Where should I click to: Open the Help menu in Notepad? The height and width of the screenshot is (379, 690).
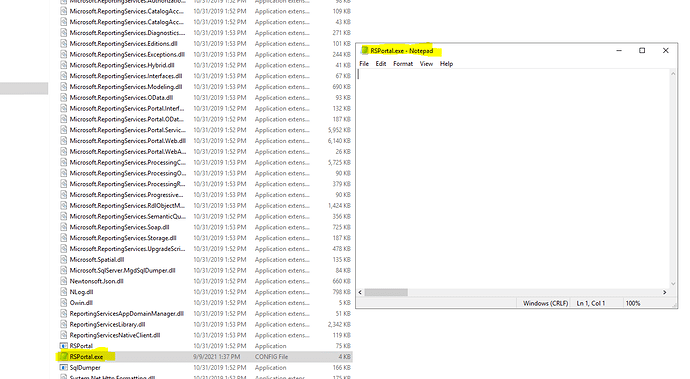(x=446, y=64)
